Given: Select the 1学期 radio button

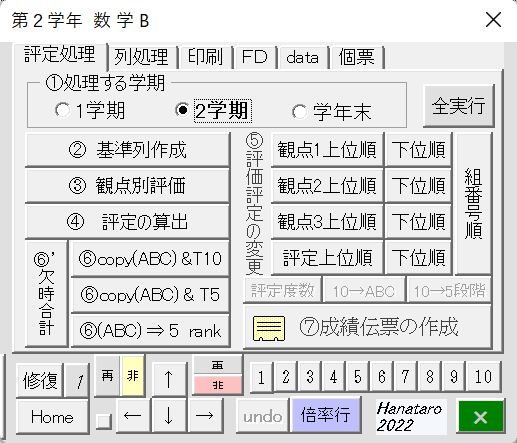Looking at the screenshot, I should click(x=63, y=110).
